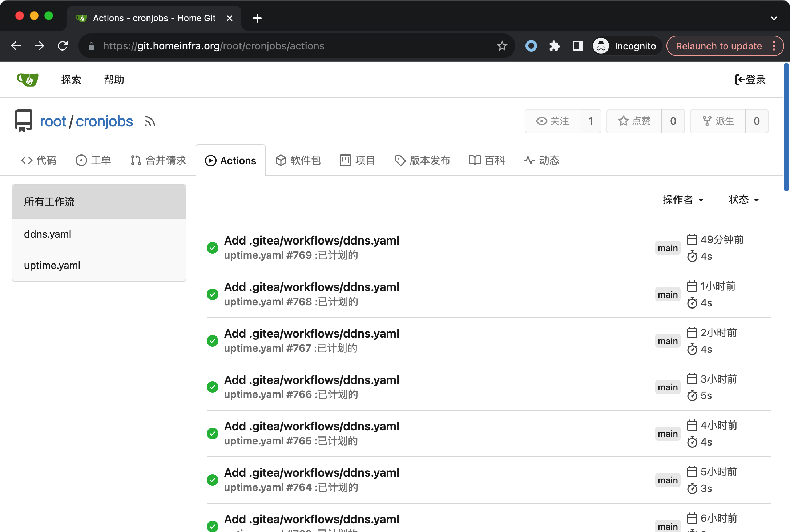Open the RSS feed icon next to cronjobs
The width and height of the screenshot is (790, 532).
click(150, 121)
